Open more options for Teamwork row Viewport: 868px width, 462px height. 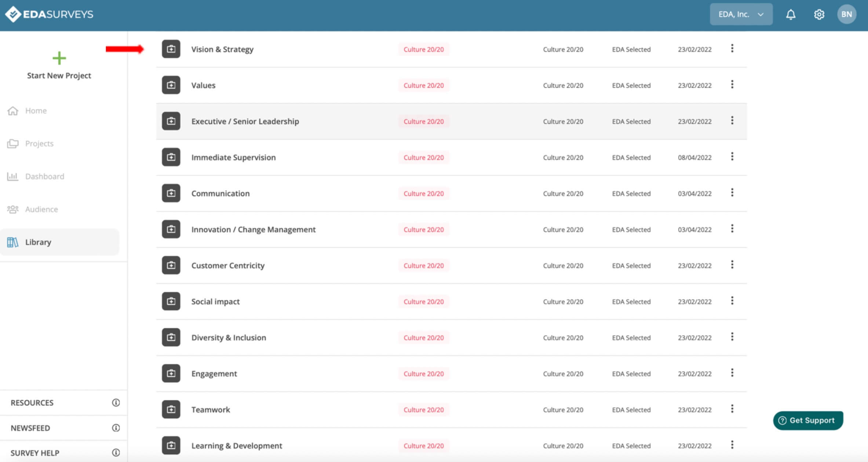[732, 409]
